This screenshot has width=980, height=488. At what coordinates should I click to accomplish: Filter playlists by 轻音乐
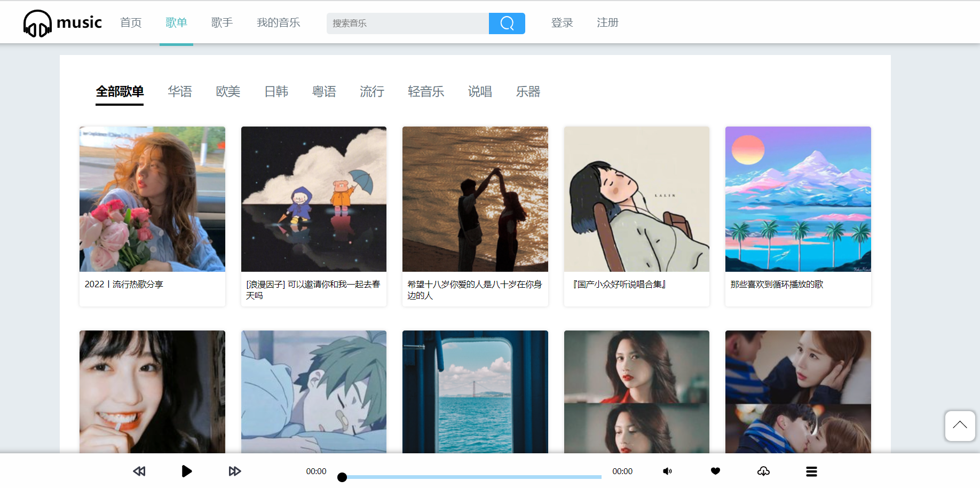click(425, 91)
